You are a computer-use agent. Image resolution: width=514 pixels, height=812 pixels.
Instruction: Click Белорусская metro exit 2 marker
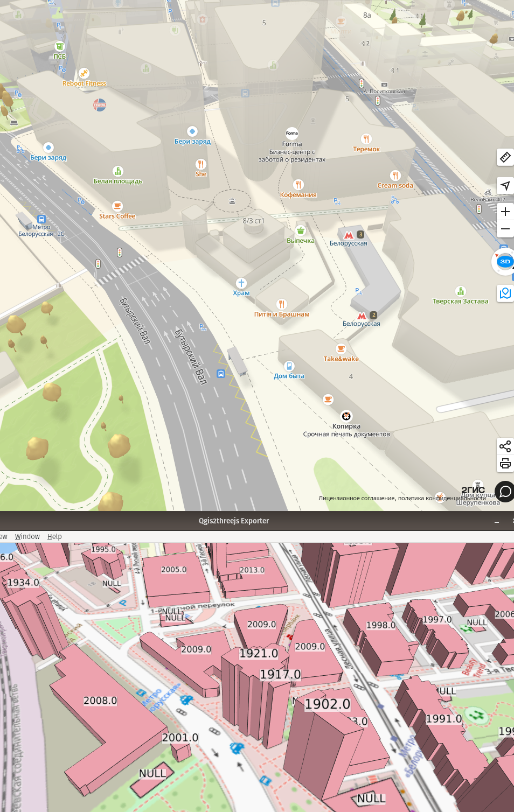(362, 316)
